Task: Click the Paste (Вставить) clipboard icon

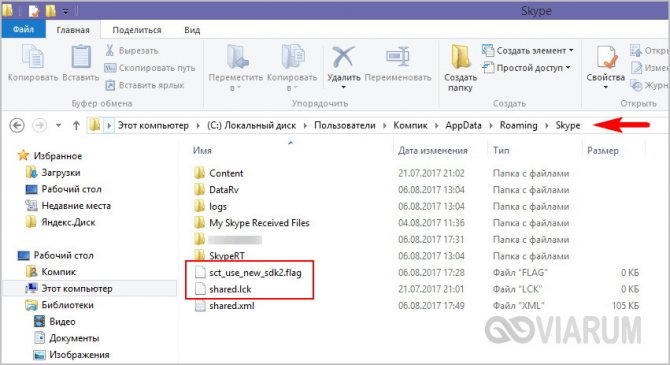Action: [81, 57]
